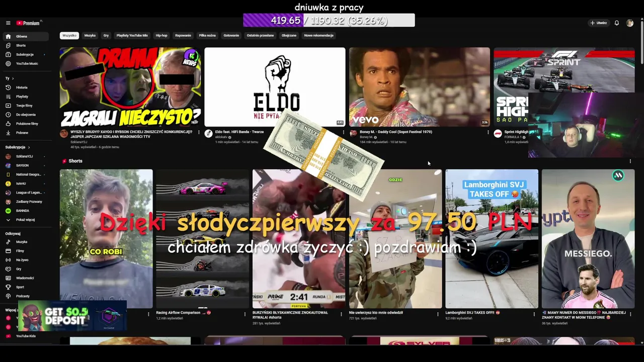Select the Muzyka filter chip
The width and height of the screenshot is (644, 362).
click(90, 36)
